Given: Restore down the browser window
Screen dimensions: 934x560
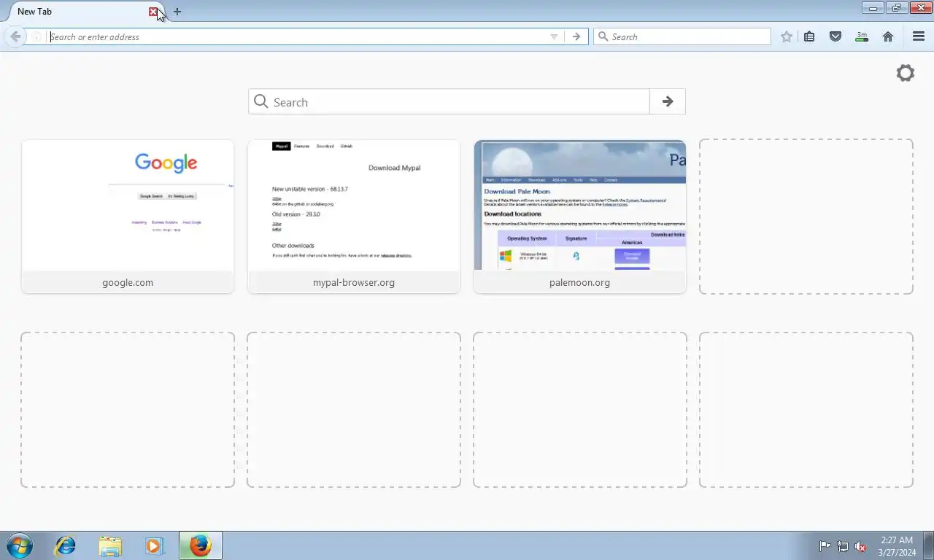Looking at the screenshot, I should pyautogui.click(x=896, y=8).
